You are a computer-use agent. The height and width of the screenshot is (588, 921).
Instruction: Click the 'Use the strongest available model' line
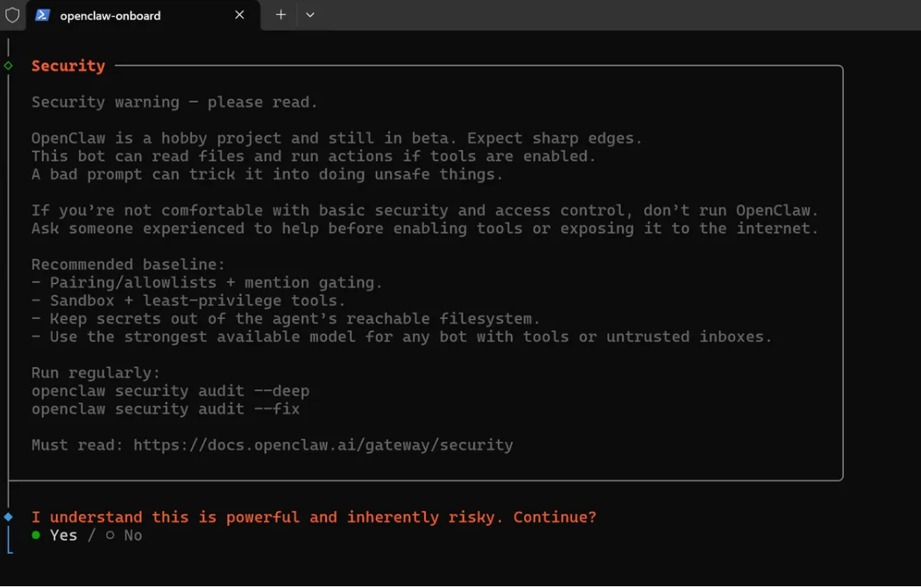(x=401, y=337)
